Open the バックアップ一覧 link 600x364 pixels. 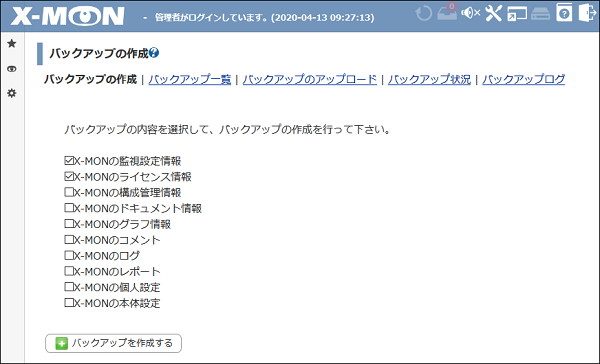(x=190, y=79)
